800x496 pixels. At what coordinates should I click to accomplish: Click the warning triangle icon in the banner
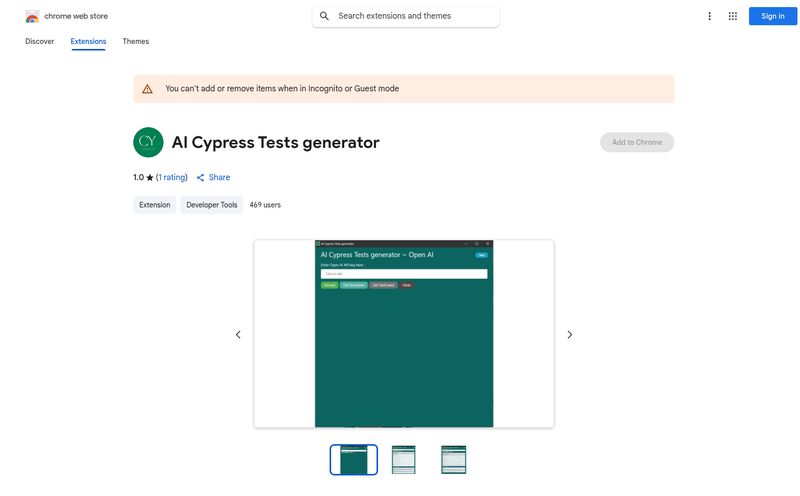click(x=147, y=89)
